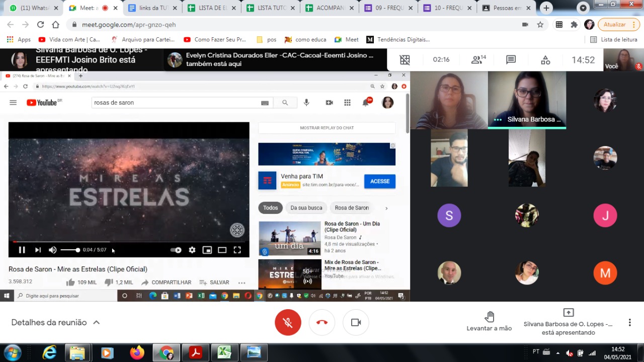Open the Meet chat icon
The height and width of the screenshot is (362, 644).
[x=511, y=60]
